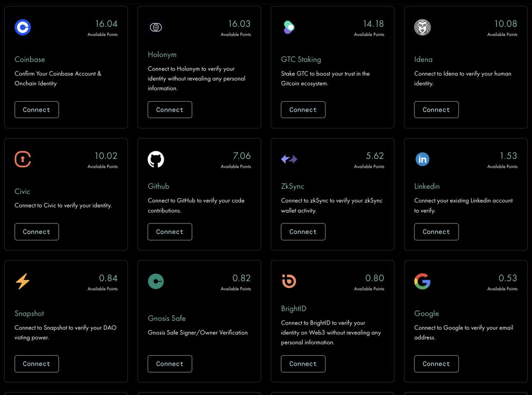Click the Coinbase logo icon
Viewport: 532px width, 395px height.
point(23,27)
